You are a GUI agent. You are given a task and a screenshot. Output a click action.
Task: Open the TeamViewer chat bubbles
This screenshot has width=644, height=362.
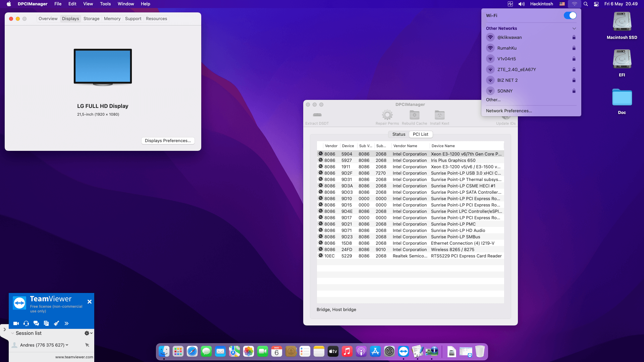(x=36, y=323)
